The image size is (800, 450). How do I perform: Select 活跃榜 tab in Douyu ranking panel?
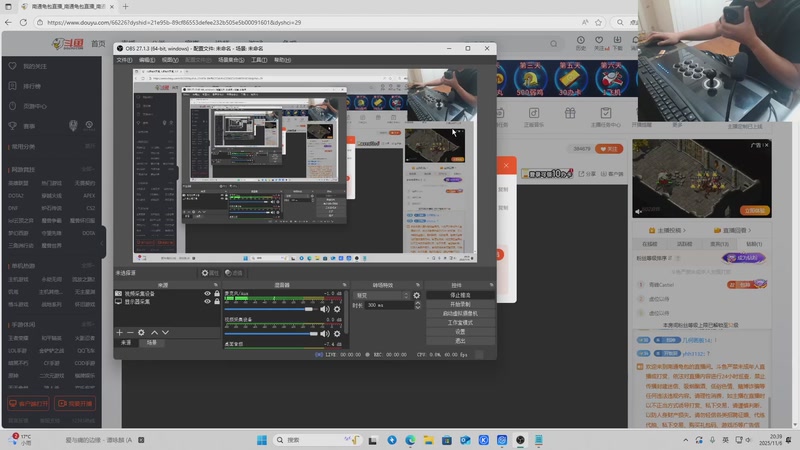684,244
